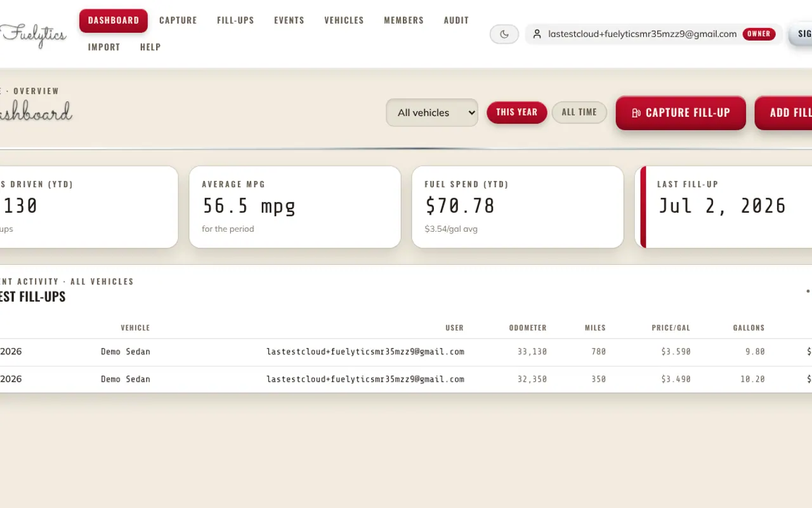Click the Fuelytics logo

coord(33,35)
